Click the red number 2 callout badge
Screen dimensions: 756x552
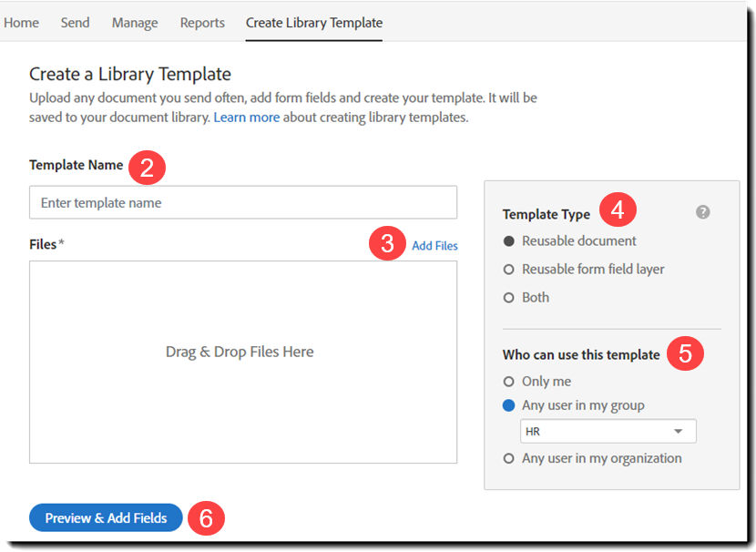[147, 167]
